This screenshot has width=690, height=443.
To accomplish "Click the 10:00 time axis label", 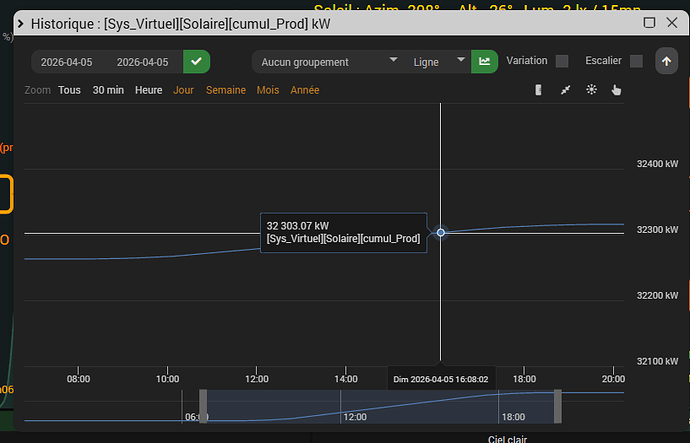I will click(168, 379).
